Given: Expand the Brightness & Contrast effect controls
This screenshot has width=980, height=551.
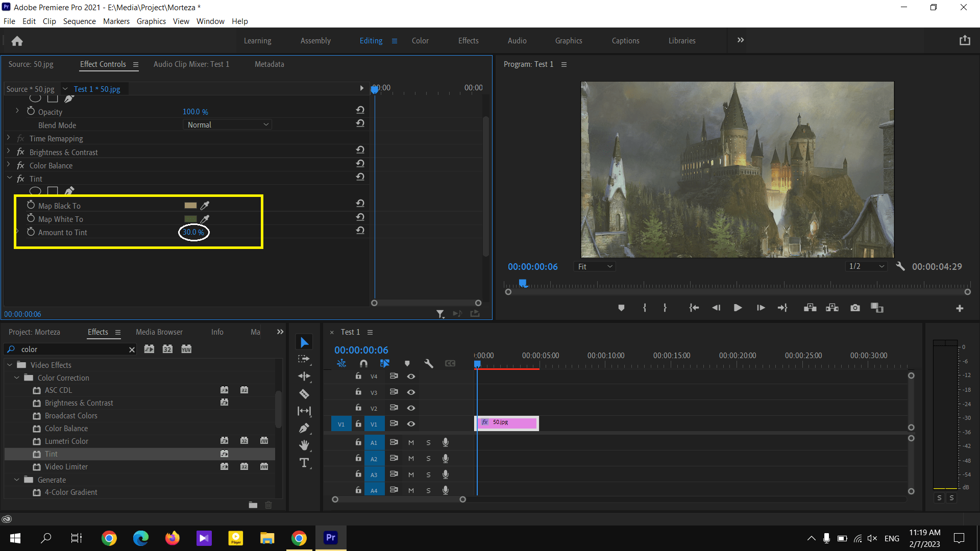Looking at the screenshot, I should 8,152.
